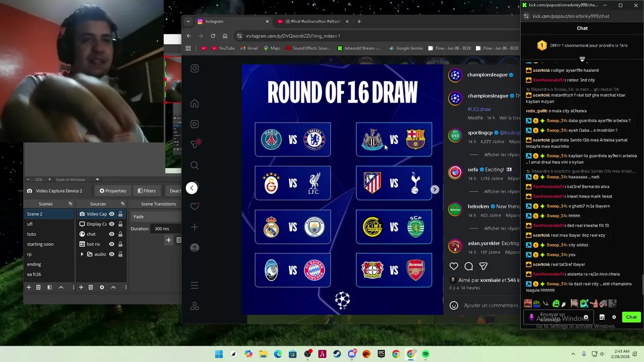This screenshot has width=644, height=362.
Task: Reload the page in Chrome
Action: point(213,36)
